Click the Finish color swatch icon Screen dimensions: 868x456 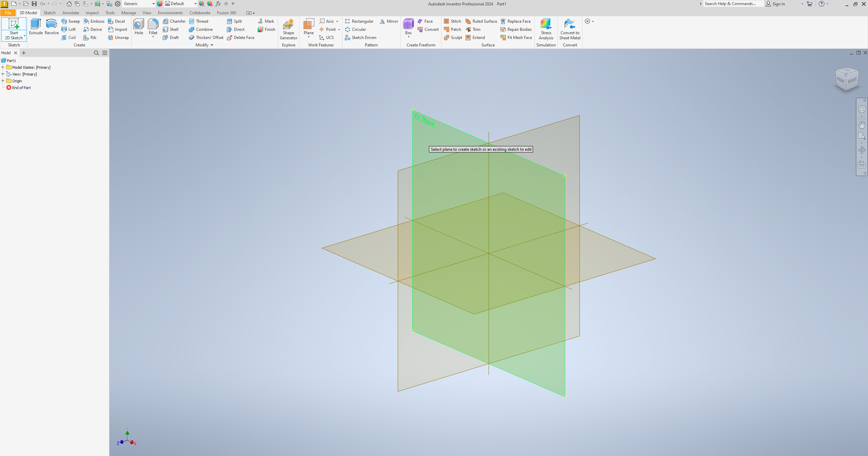click(260, 29)
